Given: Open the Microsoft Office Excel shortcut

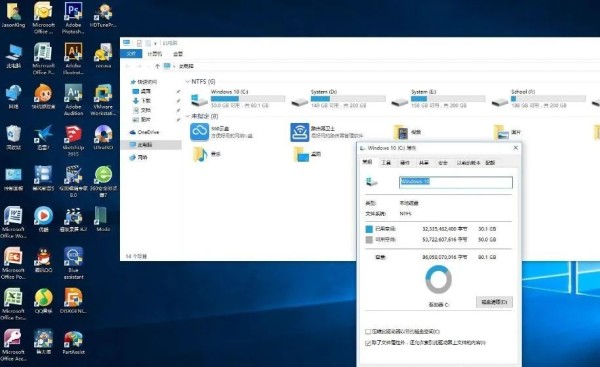Looking at the screenshot, I should point(13,304).
